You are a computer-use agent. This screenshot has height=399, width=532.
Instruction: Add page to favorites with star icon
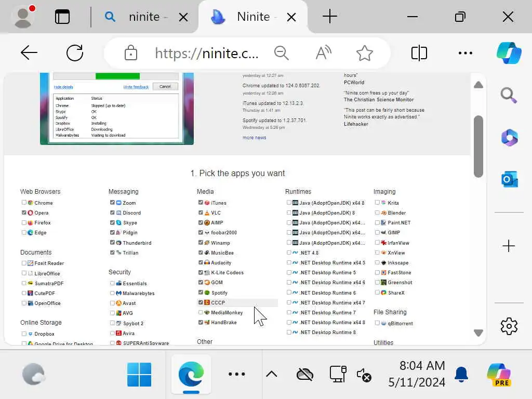click(x=365, y=53)
